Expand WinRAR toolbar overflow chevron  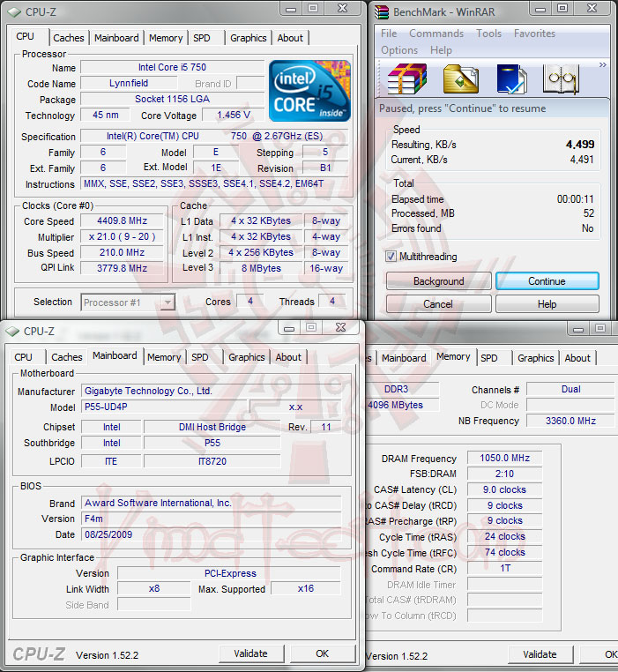[602, 64]
